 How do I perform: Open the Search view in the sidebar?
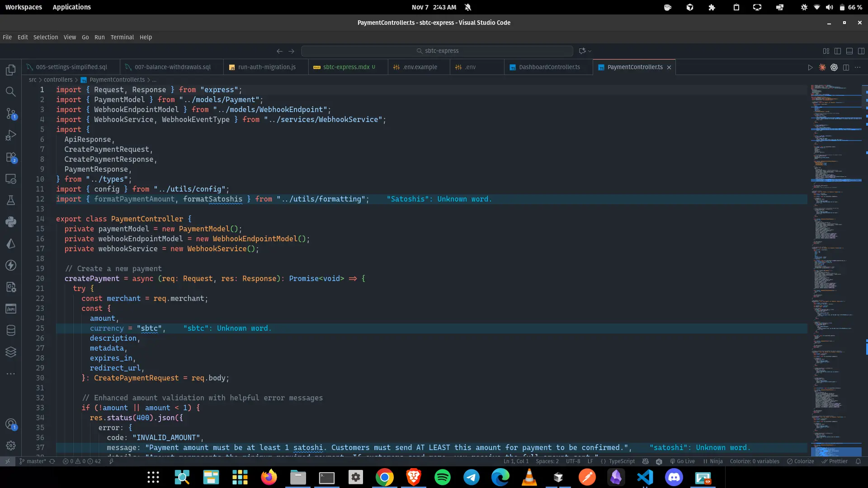point(11,92)
